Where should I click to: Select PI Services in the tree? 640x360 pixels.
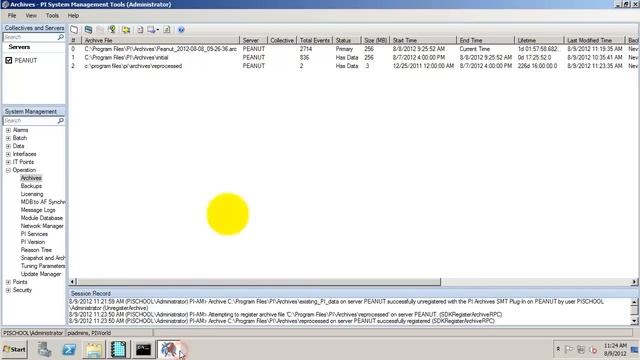34,234
